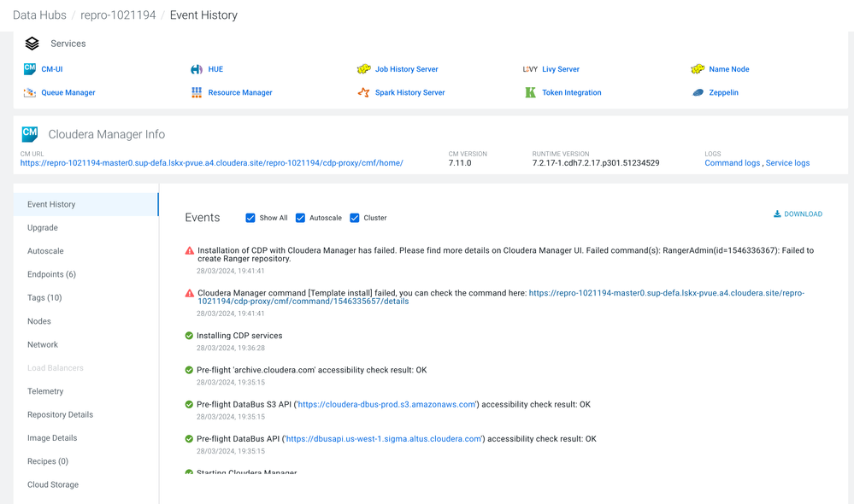
Task: Uncheck the Cluster events filter
Action: [x=355, y=218]
